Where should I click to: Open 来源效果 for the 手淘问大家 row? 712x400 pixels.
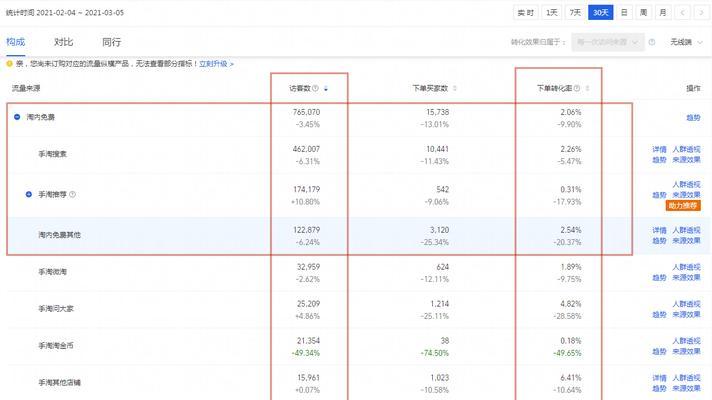click(686, 314)
